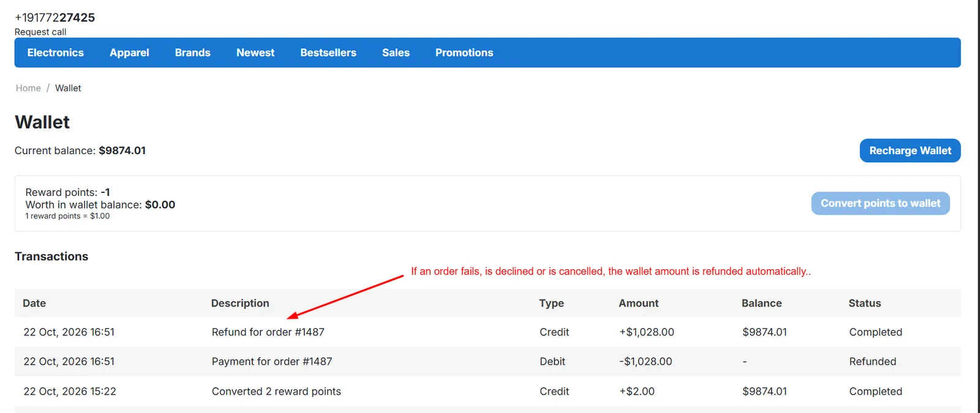Open the Sales menu item
Screen dimensions: 980x413
point(396,53)
